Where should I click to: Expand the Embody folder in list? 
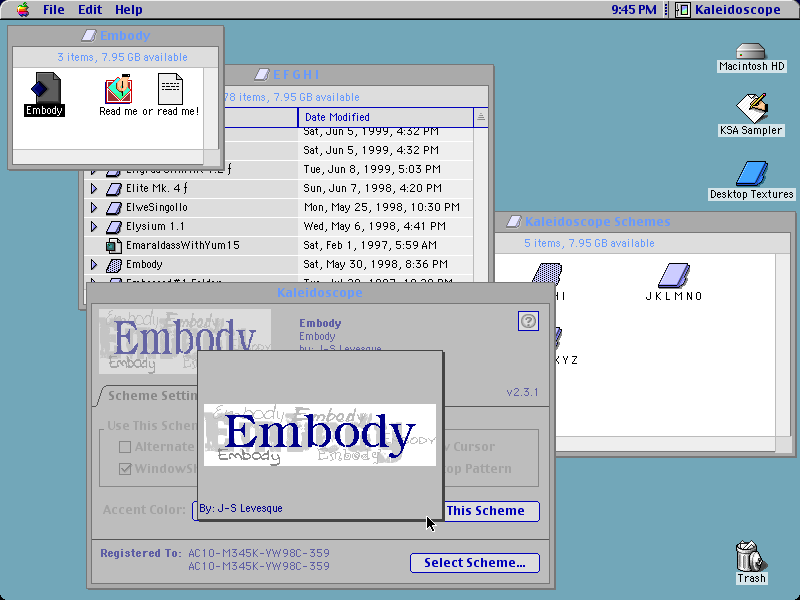[94, 264]
